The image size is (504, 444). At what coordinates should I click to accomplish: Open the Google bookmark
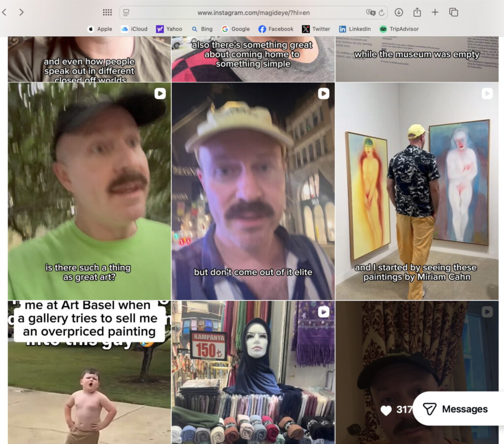(236, 29)
